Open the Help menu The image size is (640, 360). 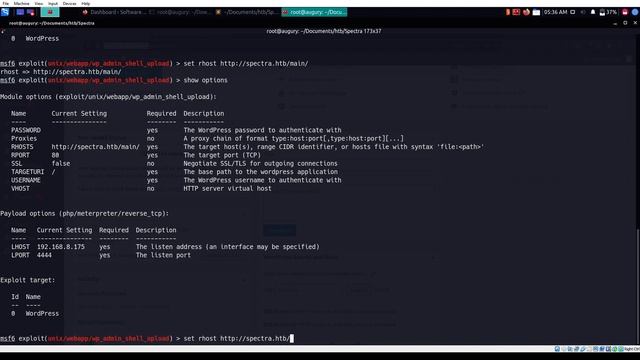(x=85, y=3)
